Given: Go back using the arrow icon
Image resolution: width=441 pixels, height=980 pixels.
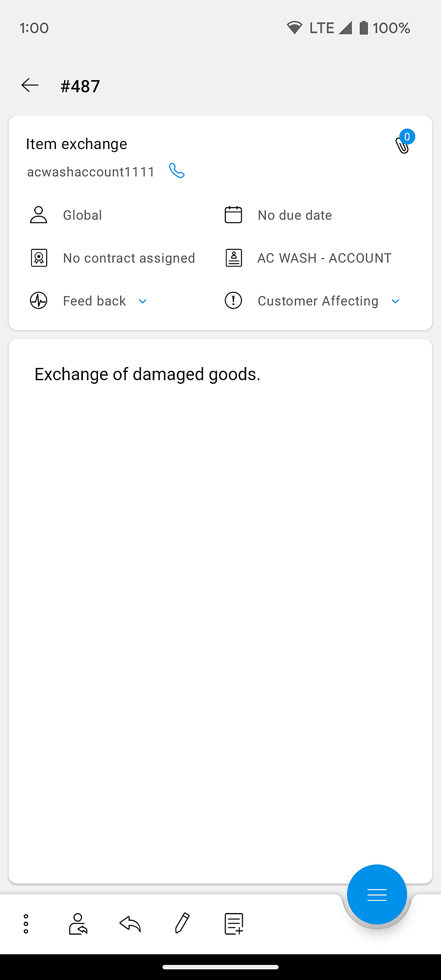Looking at the screenshot, I should tap(30, 85).
